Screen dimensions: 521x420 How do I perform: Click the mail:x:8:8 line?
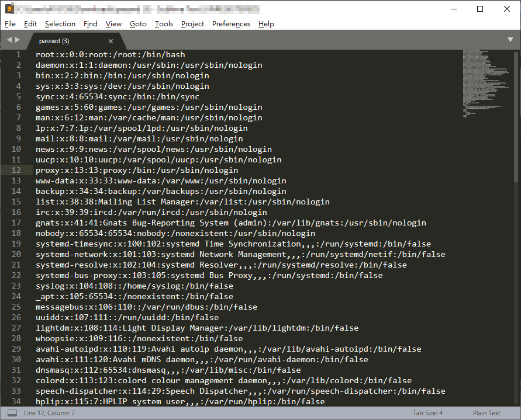[139, 139]
